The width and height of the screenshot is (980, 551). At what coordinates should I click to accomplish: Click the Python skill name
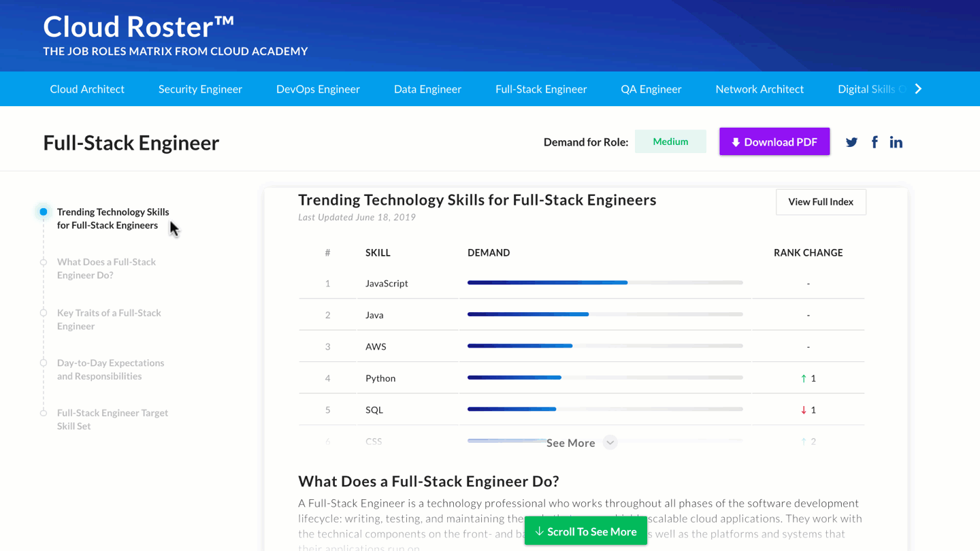tap(380, 378)
